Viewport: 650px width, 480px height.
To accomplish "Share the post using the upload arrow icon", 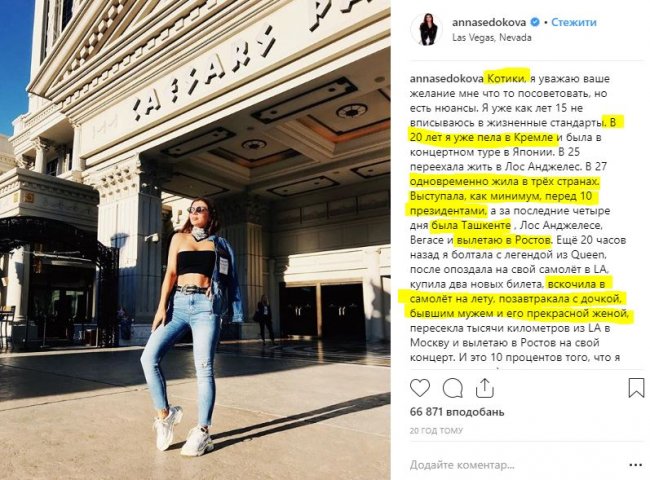I will tap(484, 388).
